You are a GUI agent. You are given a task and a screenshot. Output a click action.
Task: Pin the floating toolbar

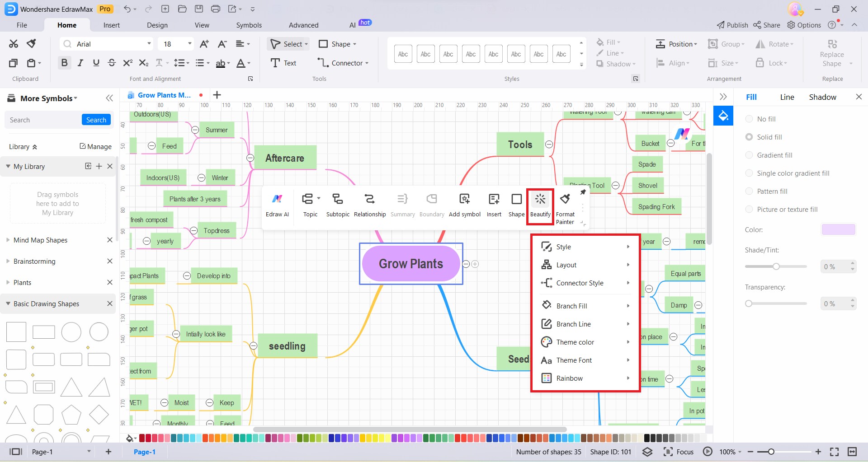(583, 192)
